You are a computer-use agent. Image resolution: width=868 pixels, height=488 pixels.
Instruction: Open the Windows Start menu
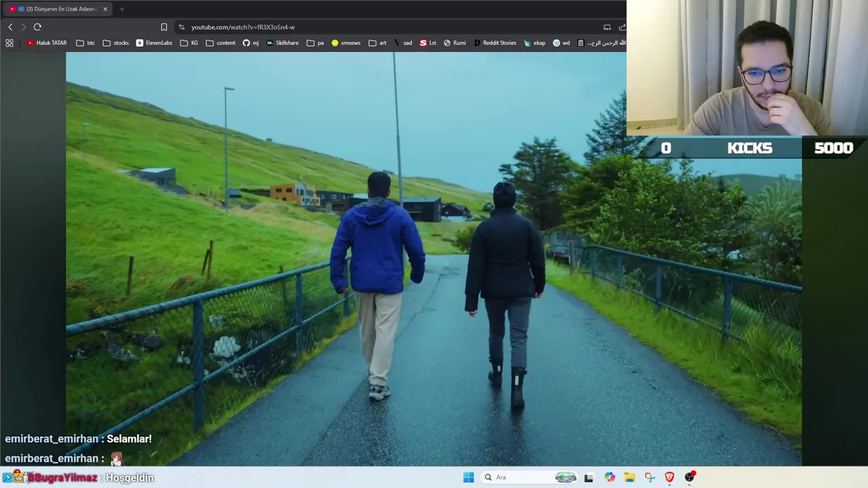469,477
